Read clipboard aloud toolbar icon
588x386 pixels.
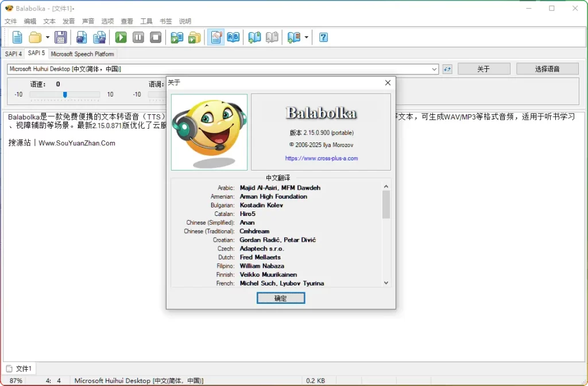coord(177,37)
